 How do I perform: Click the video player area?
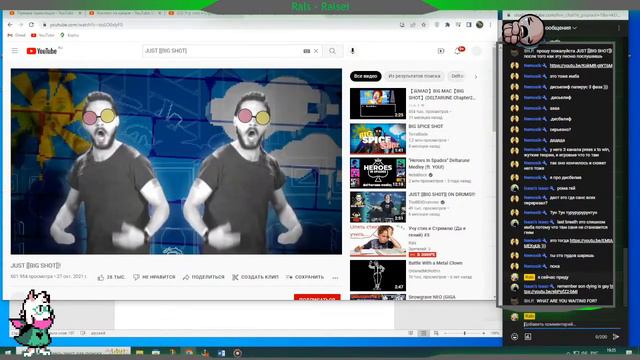(176, 161)
